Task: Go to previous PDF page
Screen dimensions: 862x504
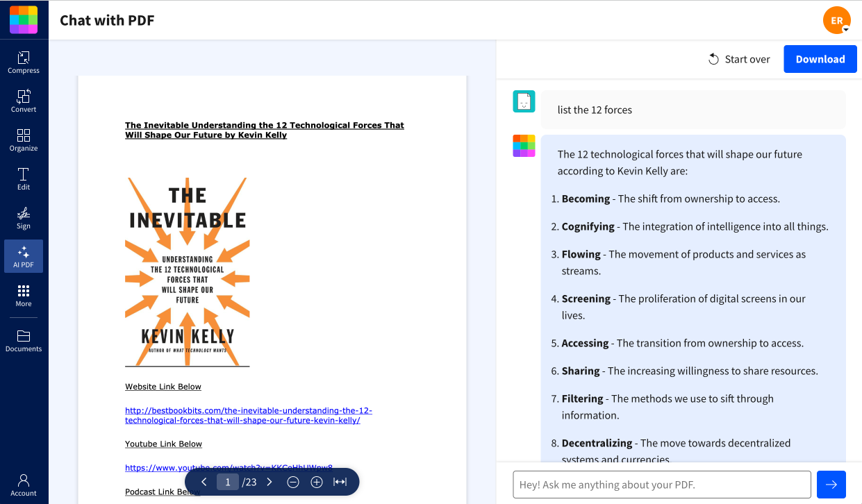Action: [x=204, y=482]
